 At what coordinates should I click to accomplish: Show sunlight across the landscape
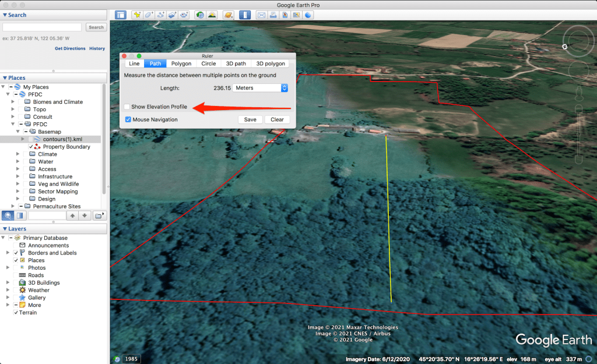[x=212, y=15]
